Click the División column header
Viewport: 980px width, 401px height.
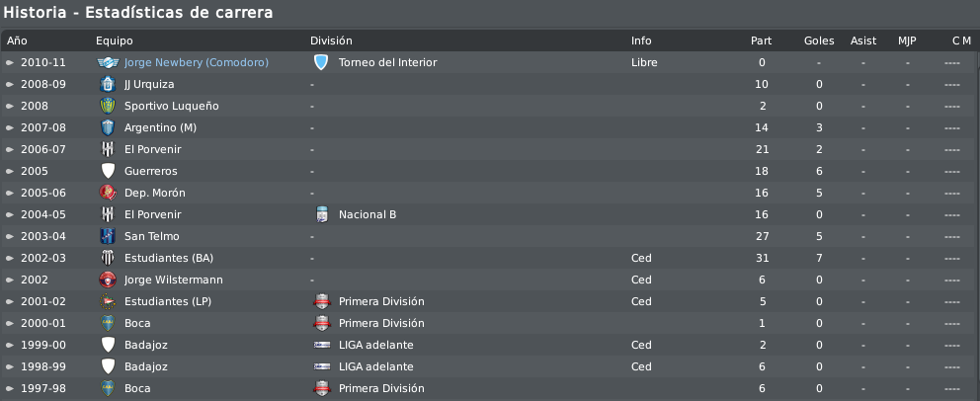click(331, 40)
